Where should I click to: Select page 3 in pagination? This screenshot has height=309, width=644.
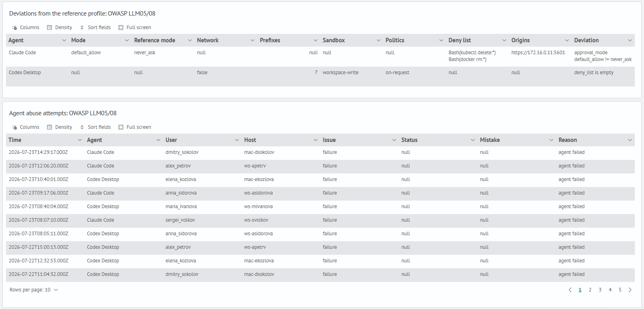coord(600,290)
